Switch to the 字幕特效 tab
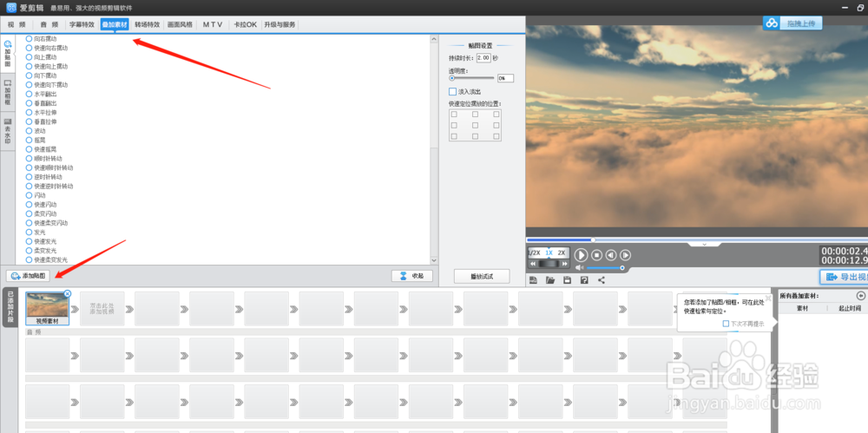 (x=82, y=25)
